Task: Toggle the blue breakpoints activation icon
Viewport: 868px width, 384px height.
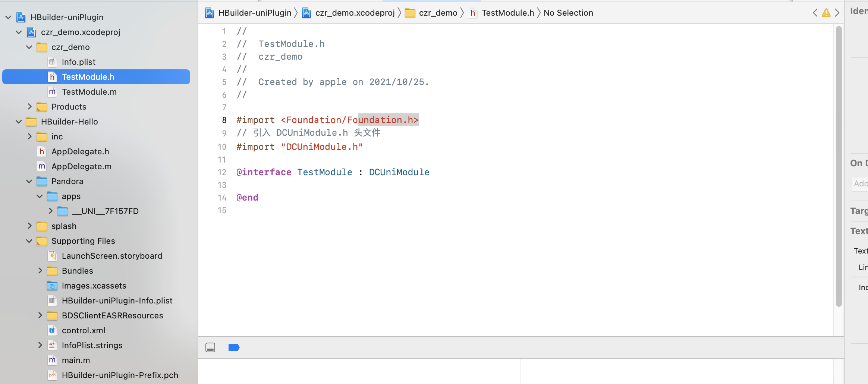Action: (234, 347)
